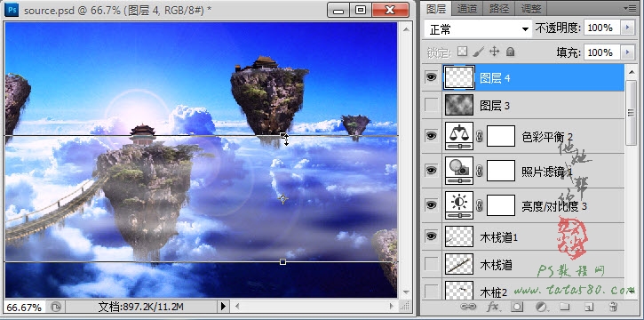Create new fill or adjustment layer
Screen dimensions: 644x320
(x=542, y=307)
